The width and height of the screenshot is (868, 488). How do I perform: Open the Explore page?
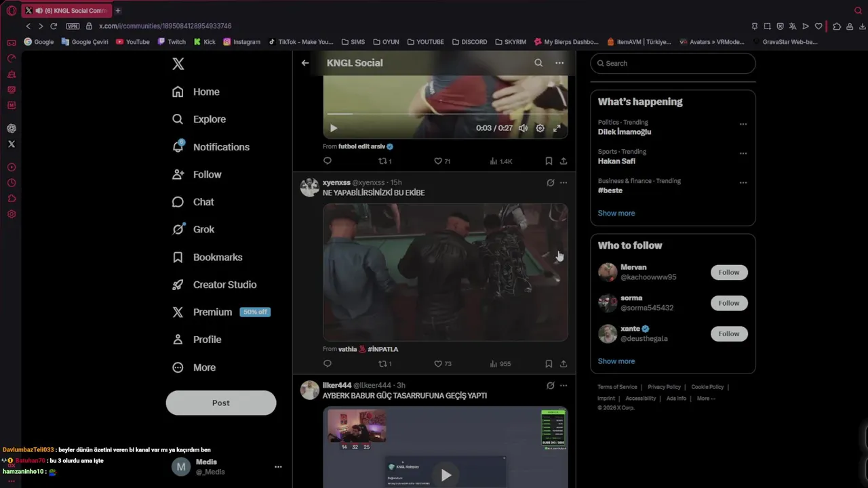pyautogui.click(x=199, y=119)
